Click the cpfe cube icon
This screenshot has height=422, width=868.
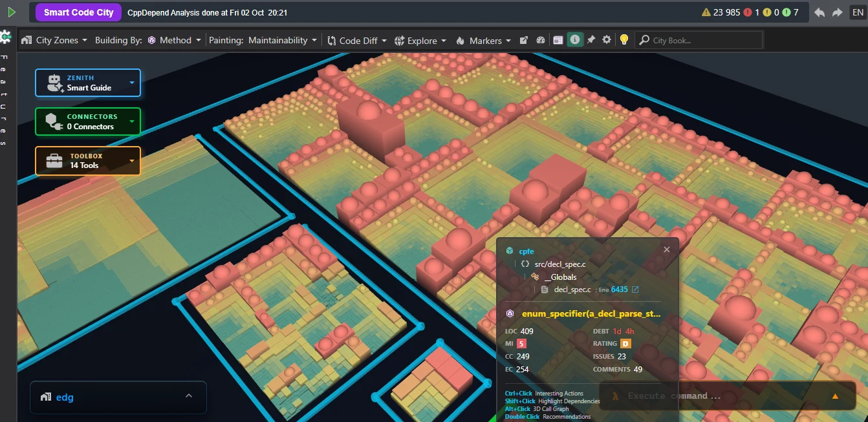coord(510,251)
